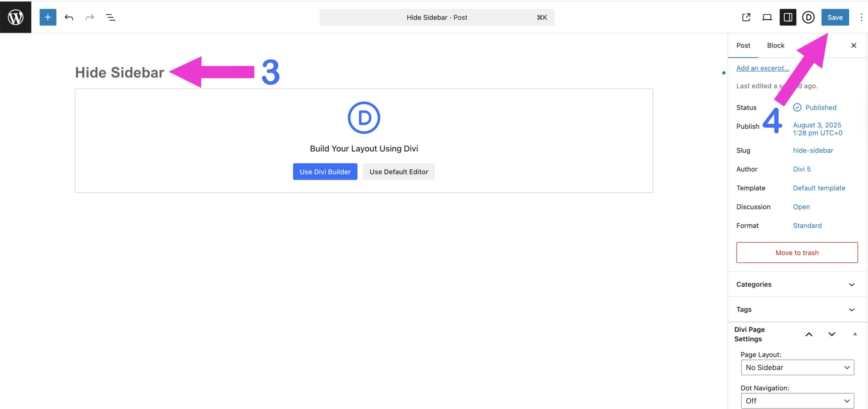Change the Standard post format
868x409 pixels.
(807, 226)
